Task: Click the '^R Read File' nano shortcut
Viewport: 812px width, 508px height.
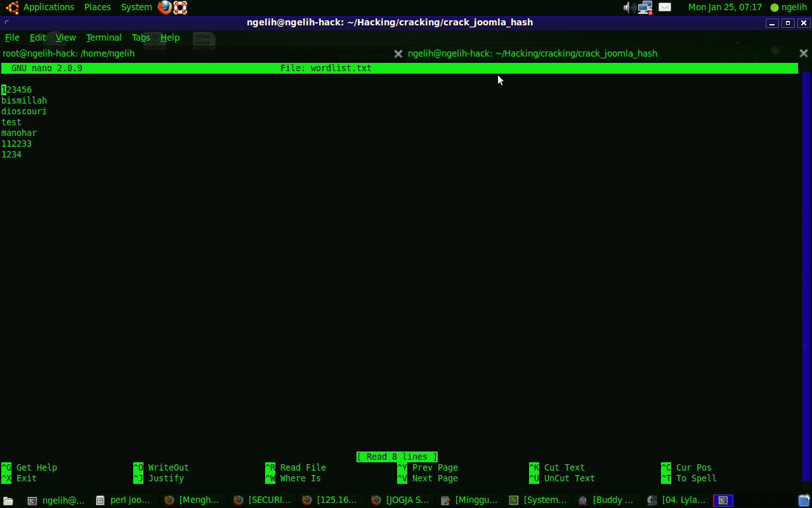Action: pos(296,467)
